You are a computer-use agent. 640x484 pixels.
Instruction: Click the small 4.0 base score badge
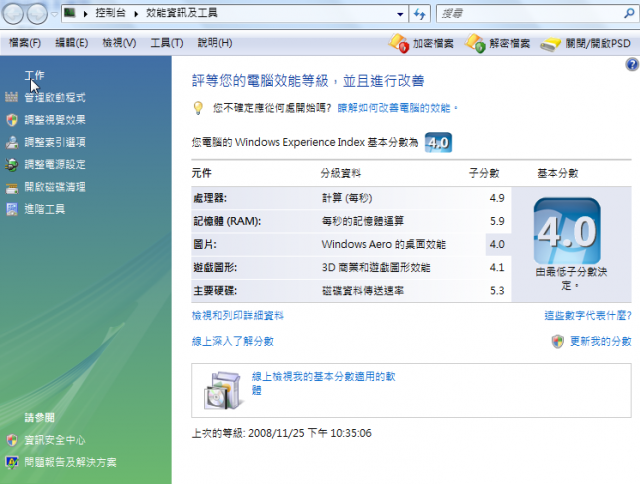tap(438, 142)
